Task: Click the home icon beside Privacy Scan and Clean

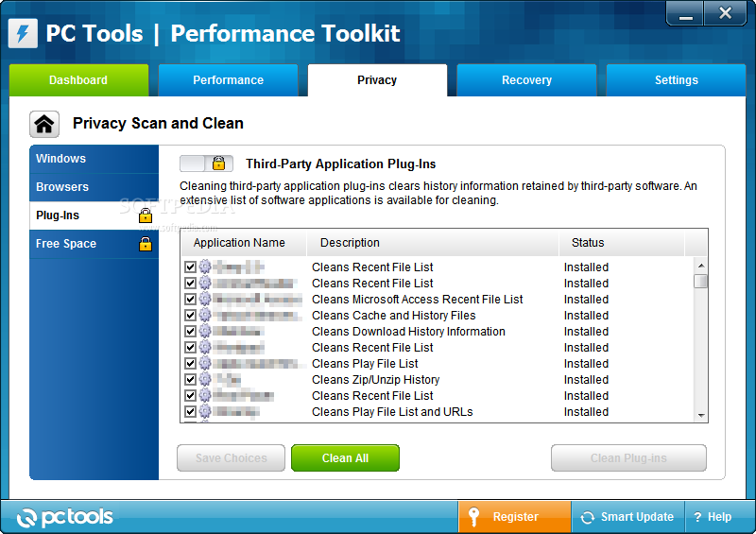Action: tap(44, 124)
